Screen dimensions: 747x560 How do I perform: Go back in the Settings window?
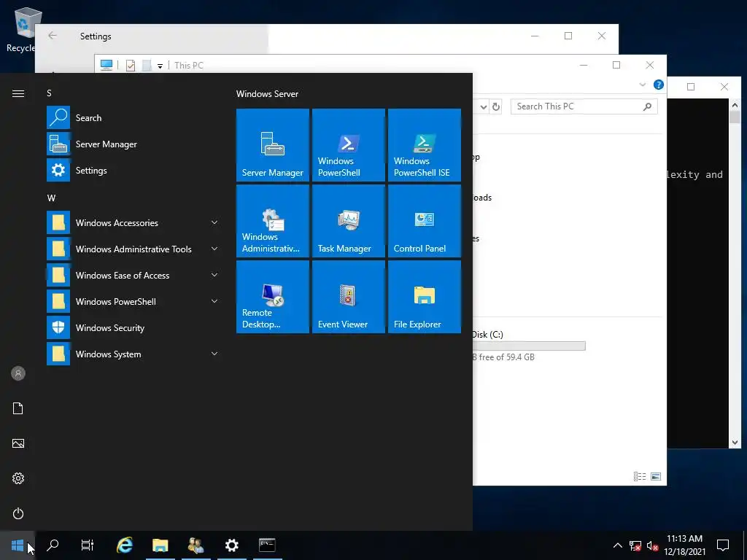53,36
